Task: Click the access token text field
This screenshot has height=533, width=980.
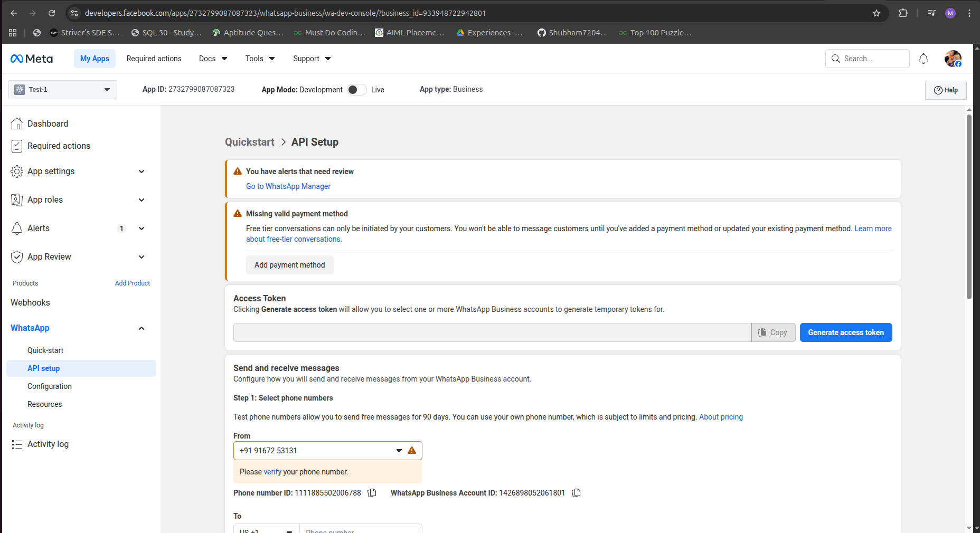Action: click(x=492, y=332)
